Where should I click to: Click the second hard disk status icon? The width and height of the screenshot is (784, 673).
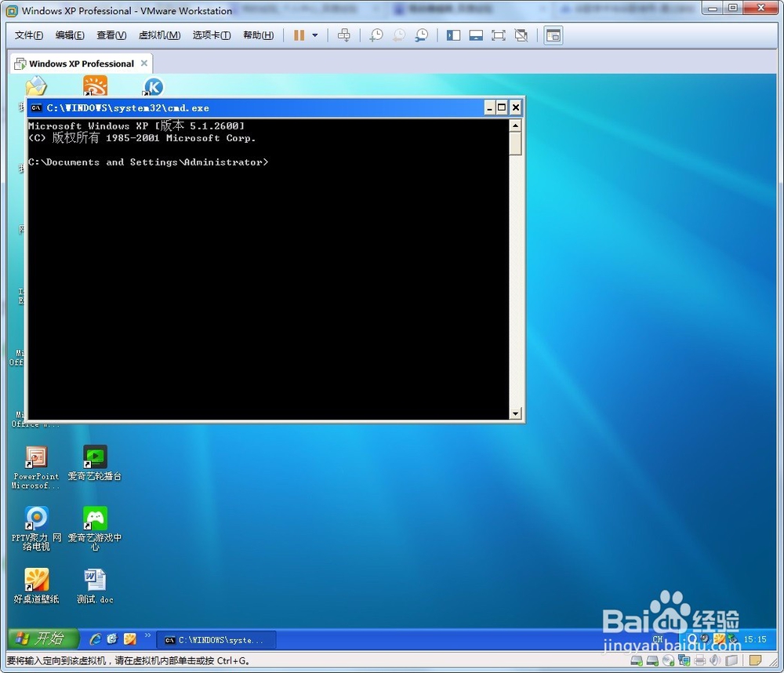pos(652,660)
